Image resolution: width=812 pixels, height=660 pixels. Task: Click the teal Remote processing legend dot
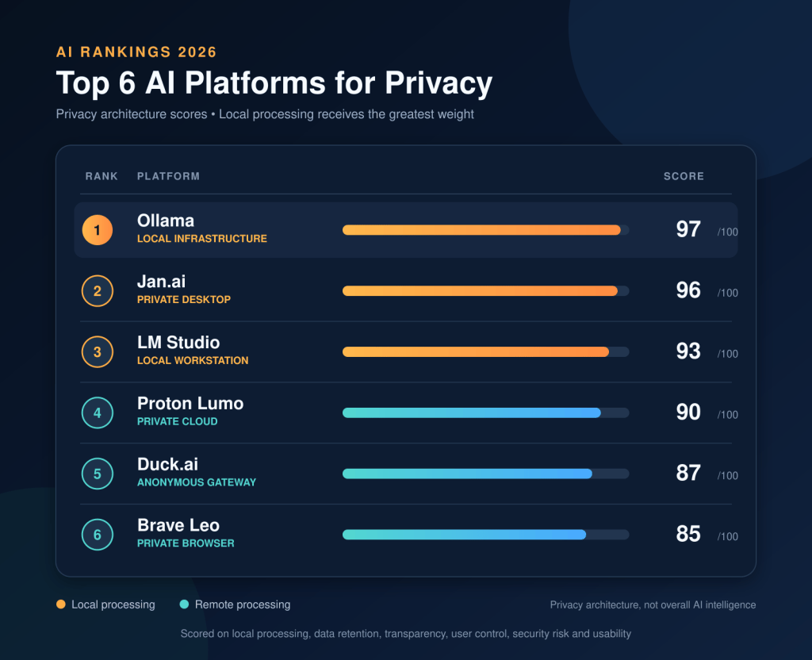(x=184, y=604)
